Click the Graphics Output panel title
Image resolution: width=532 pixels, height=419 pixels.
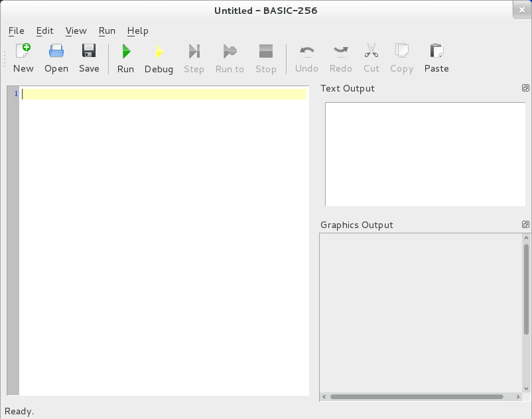[357, 225]
